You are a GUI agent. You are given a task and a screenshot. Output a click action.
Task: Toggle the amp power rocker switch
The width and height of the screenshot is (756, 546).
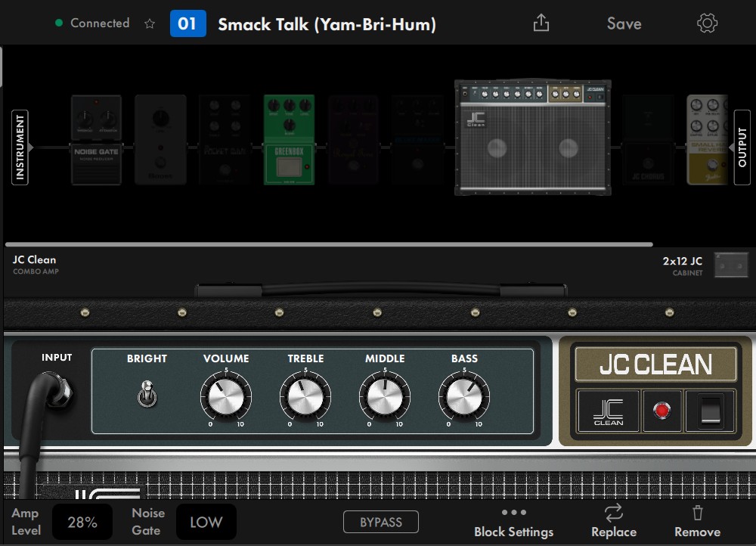(x=710, y=411)
